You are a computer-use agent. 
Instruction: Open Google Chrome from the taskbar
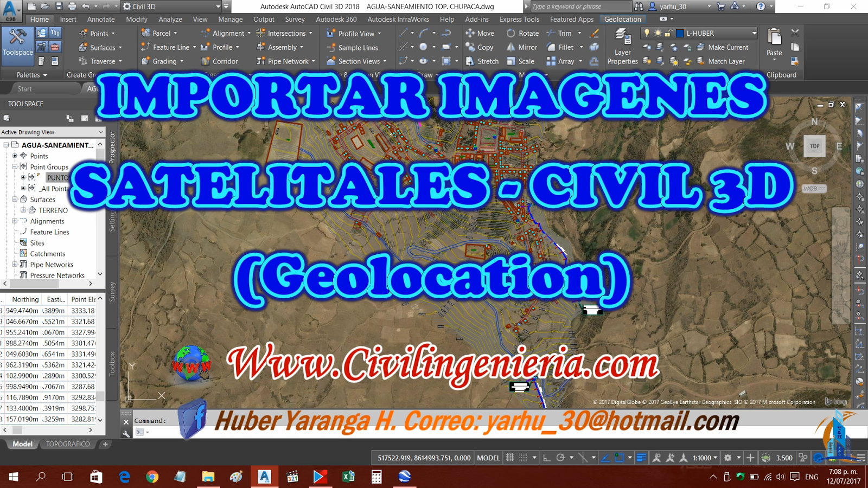152,477
